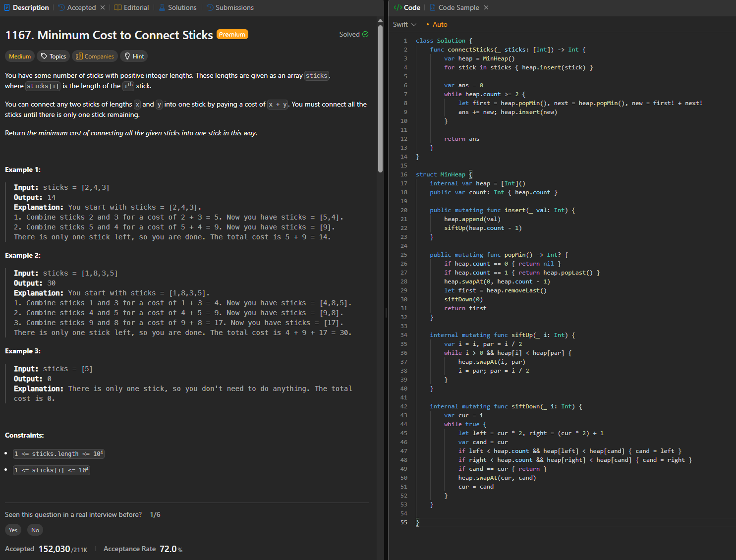
Task: Click the panel divider handle
Action: [386, 312]
